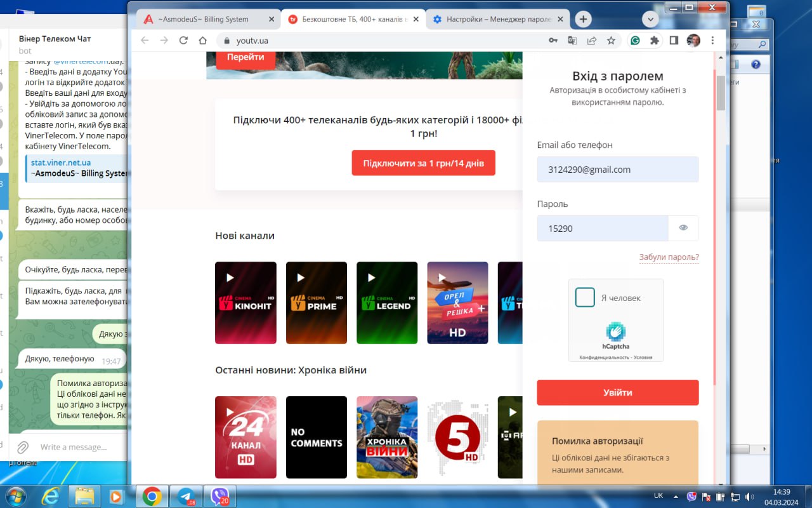
Task: Click the Пароль password field
Action: click(x=603, y=229)
